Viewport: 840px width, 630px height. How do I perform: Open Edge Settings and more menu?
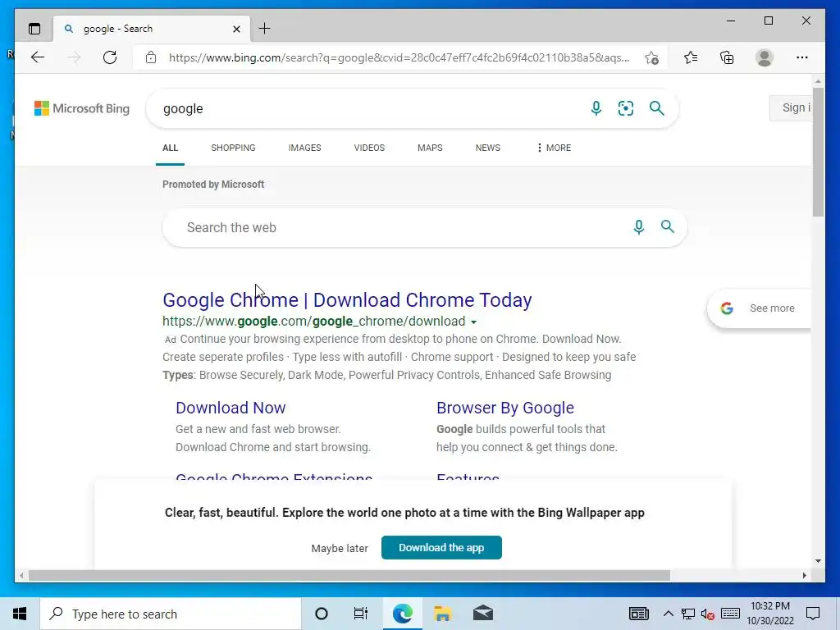click(802, 57)
